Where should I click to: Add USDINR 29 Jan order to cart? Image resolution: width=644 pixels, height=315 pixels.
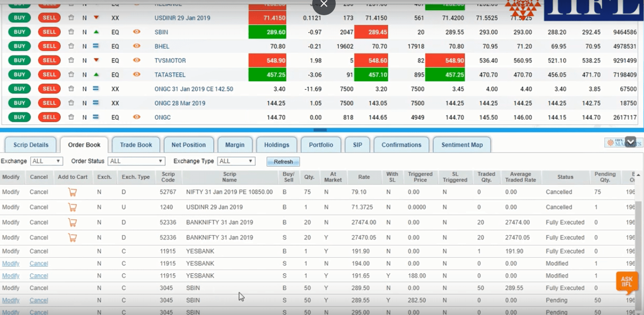pos(73,207)
